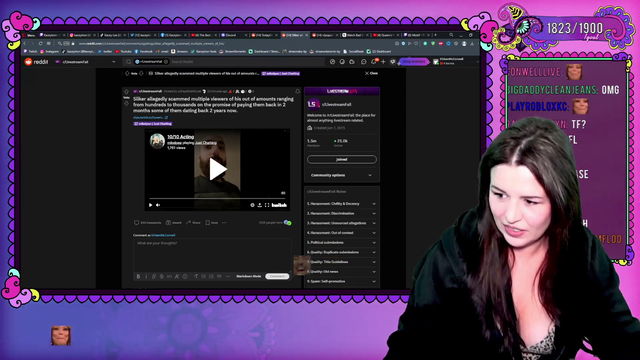Screen dimensions: 640x360
Task: Reload the page with browser refresh button
Action: pyautogui.click(x=40, y=44)
